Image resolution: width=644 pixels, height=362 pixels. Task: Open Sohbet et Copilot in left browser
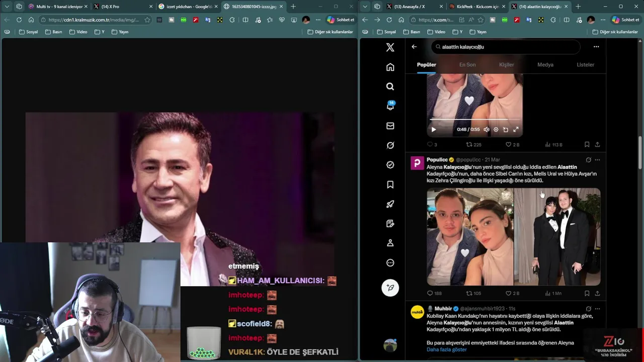point(341,20)
